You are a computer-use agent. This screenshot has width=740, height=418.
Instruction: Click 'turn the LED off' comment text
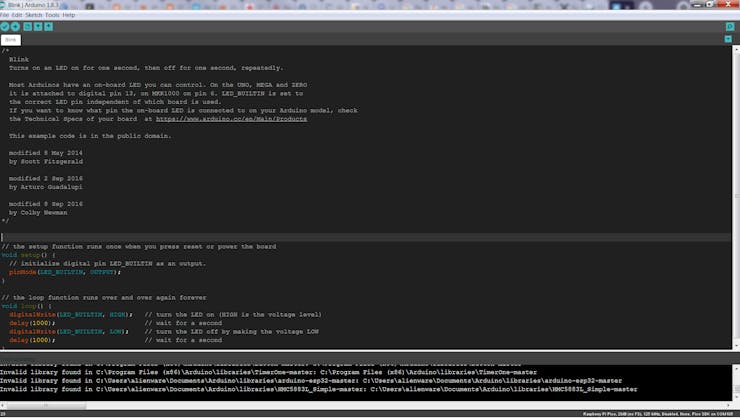click(232, 332)
